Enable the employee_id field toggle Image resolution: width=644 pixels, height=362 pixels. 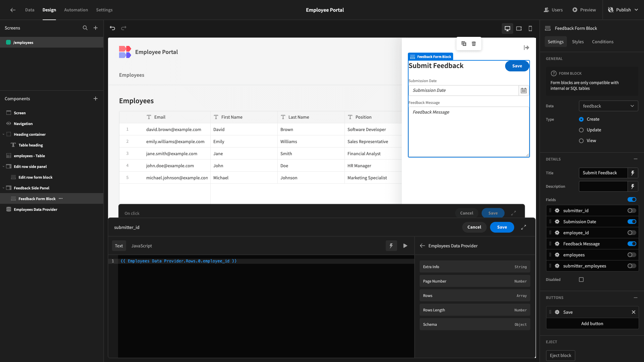pyautogui.click(x=632, y=233)
